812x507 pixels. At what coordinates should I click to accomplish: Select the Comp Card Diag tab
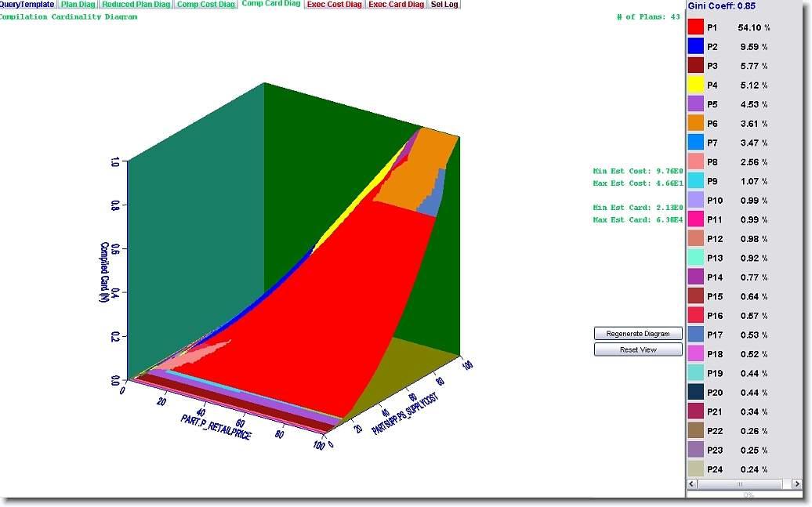[x=271, y=5]
